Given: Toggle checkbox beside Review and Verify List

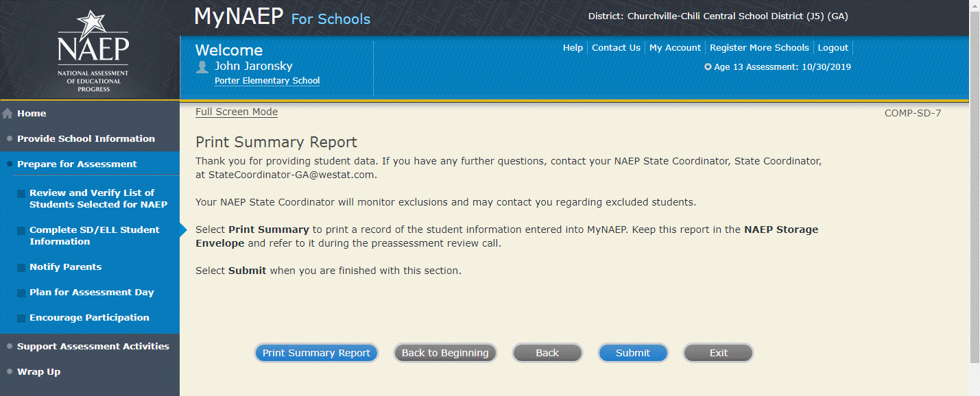Looking at the screenshot, I should click(x=22, y=193).
